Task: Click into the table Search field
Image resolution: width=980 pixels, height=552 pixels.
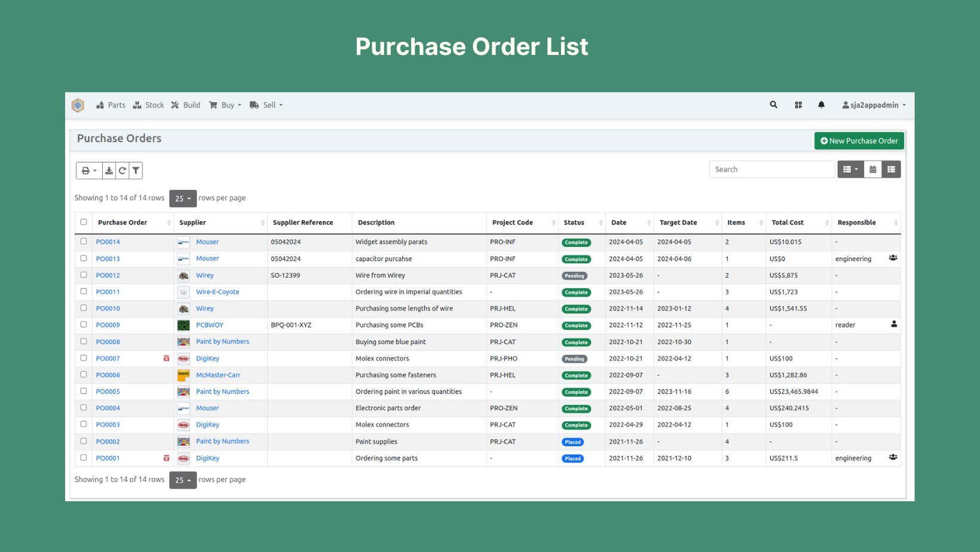Action: [771, 170]
